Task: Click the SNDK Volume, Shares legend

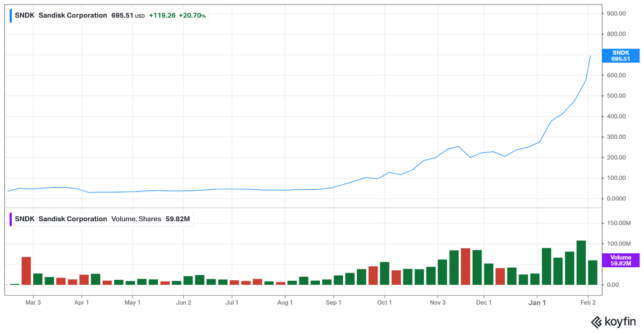Action: [x=101, y=219]
